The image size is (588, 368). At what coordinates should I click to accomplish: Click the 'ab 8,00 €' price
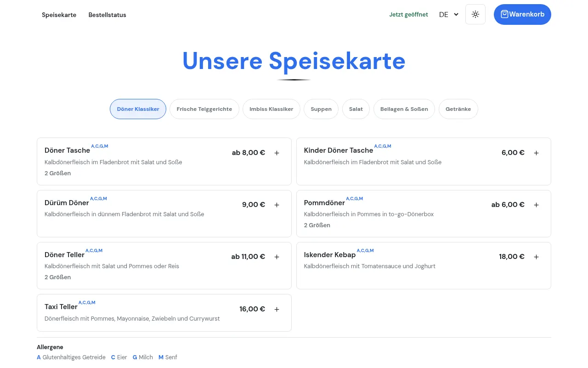click(x=249, y=153)
